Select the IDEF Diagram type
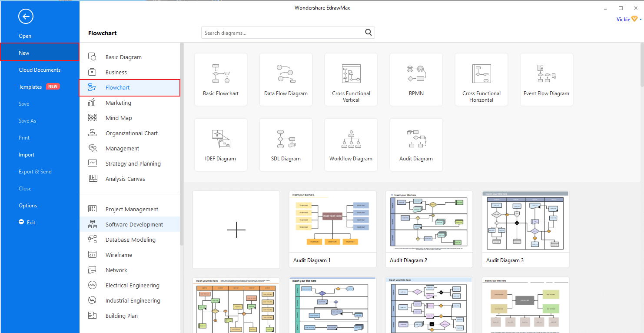The height and width of the screenshot is (333, 644). click(x=221, y=145)
